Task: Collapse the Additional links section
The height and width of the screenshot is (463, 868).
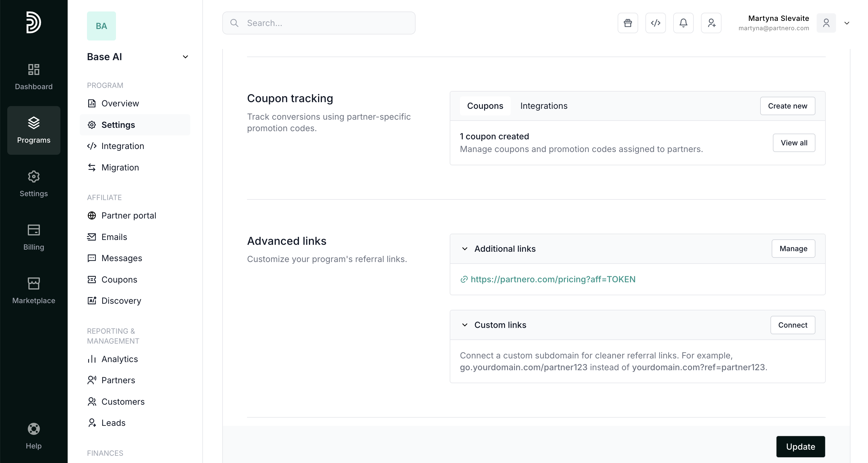Action: point(465,249)
